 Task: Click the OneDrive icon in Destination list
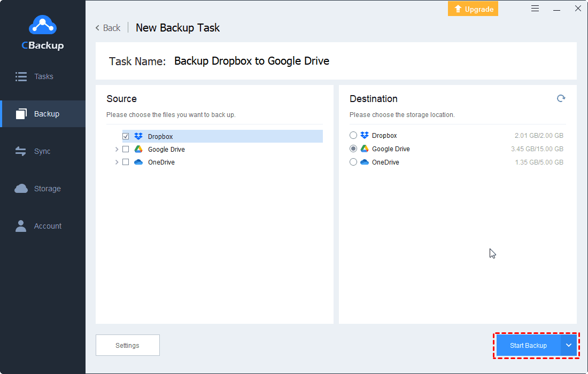[x=365, y=162]
